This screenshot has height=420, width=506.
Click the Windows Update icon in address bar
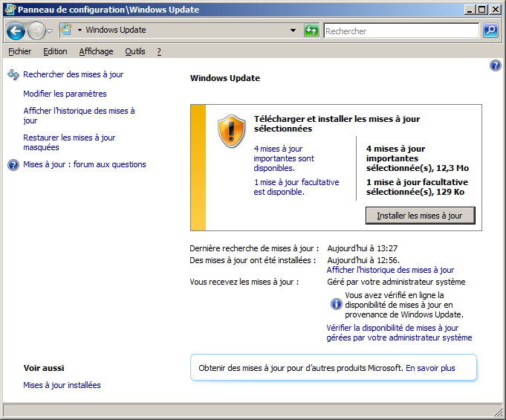point(65,30)
